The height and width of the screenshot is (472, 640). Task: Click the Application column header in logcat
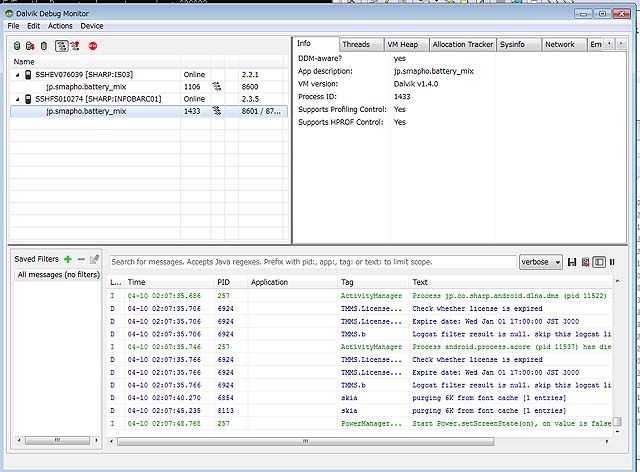293,282
